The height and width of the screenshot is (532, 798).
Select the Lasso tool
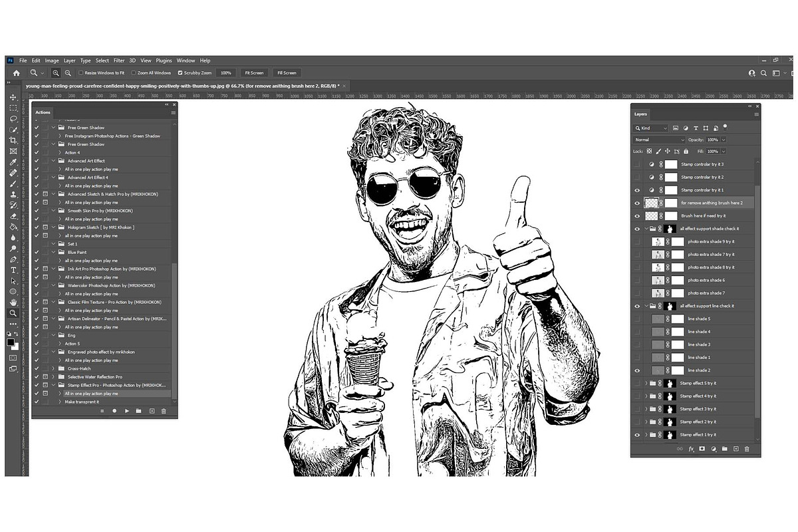[x=13, y=118]
